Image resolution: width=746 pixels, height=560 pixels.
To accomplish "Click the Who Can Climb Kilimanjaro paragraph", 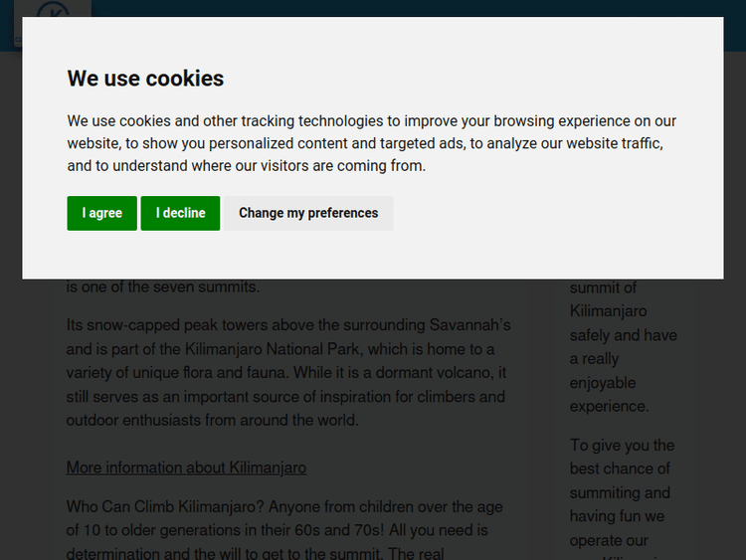I will pos(284,530).
